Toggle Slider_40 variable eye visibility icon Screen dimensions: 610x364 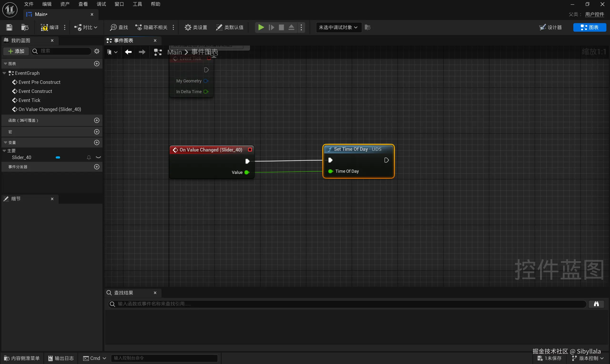[98, 157]
